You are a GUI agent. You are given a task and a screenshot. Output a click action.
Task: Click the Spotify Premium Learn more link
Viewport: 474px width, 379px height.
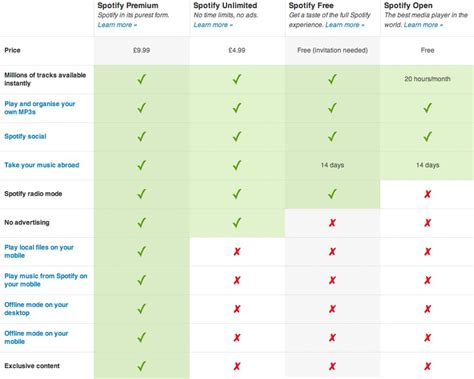pos(117,25)
